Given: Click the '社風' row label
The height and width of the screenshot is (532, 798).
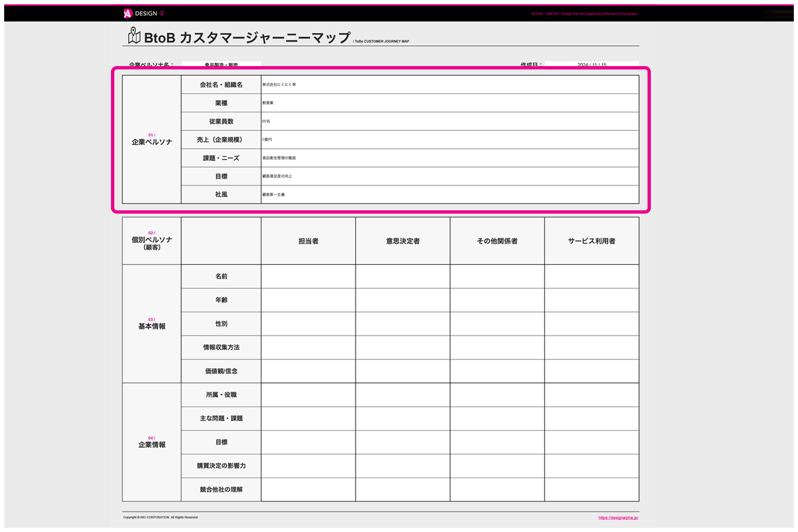Looking at the screenshot, I should (x=221, y=195).
